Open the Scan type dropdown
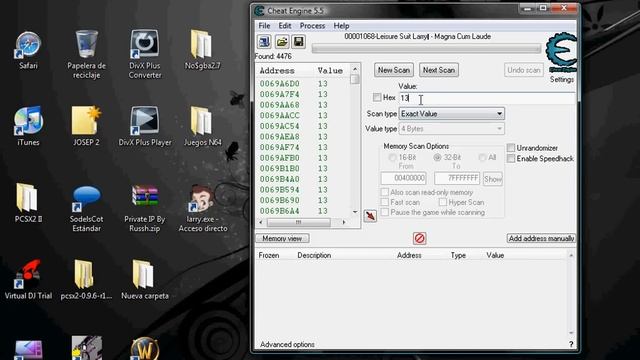The height and width of the screenshot is (360, 640). tap(451, 113)
